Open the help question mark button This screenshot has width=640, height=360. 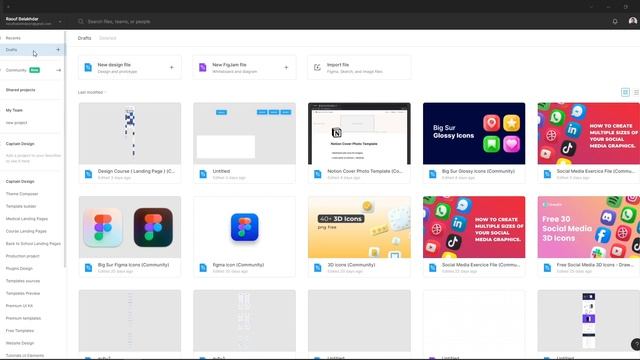[636, 344]
